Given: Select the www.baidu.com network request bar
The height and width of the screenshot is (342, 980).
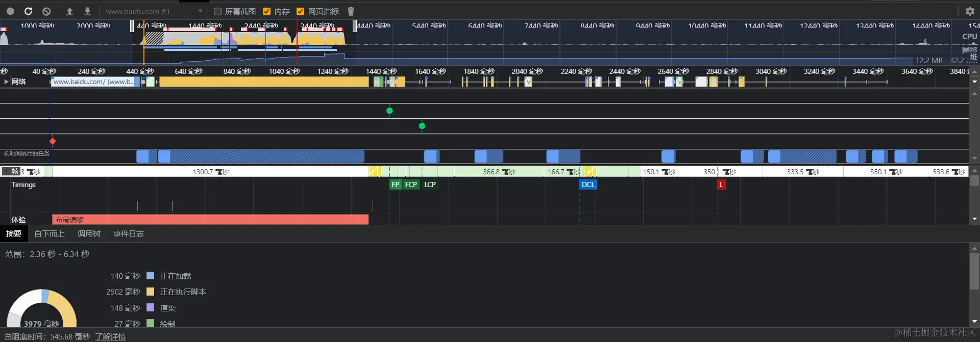Looking at the screenshot, I should click(95, 82).
